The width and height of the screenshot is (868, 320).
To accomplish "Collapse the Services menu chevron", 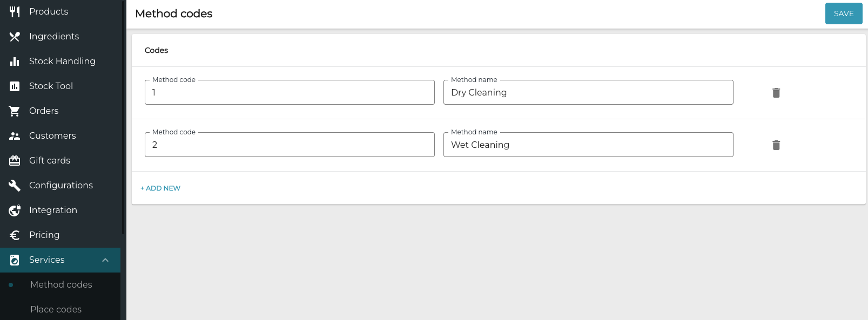I will (x=105, y=260).
